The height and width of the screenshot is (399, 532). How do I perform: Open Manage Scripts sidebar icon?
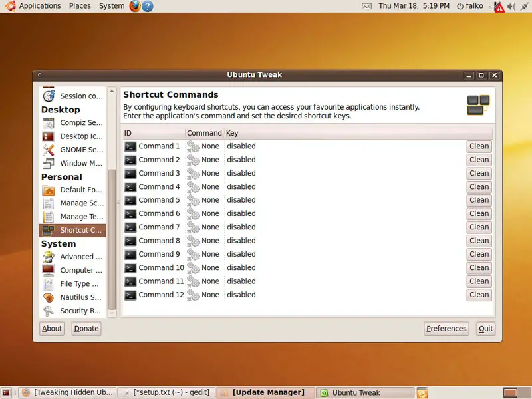[x=48, y=203]
